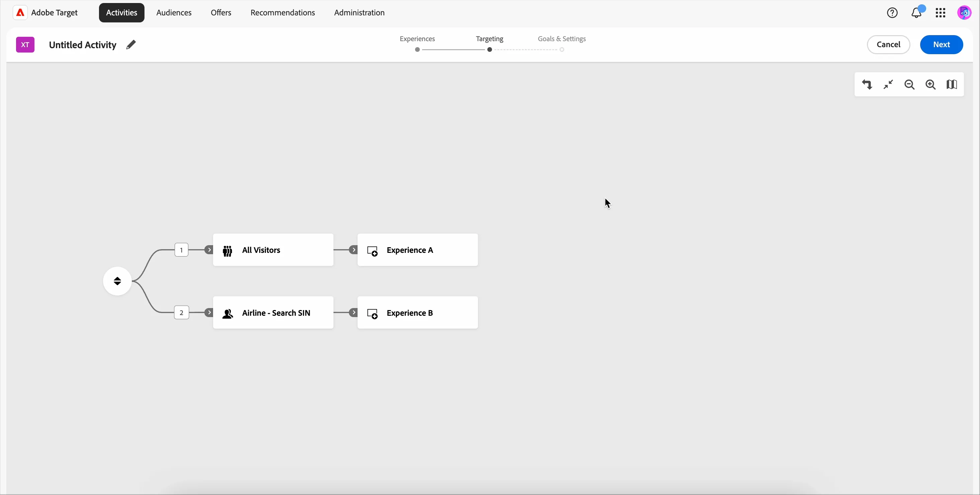Click the arrow connector before Experience B
The image size is (980, 495).
(354, 313)
